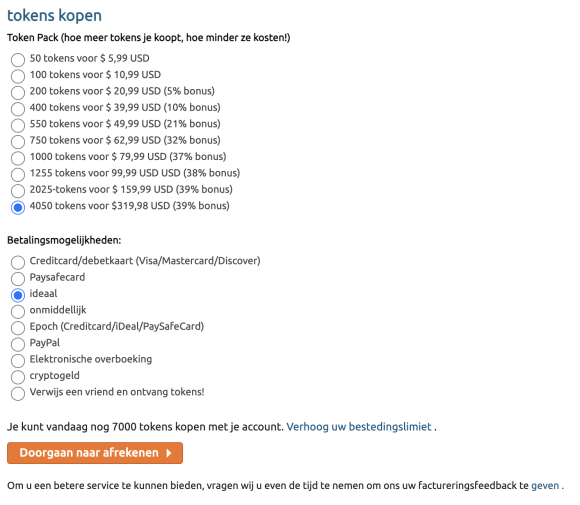Viewport: 580px width, 505px height.
Task: Click the Doorgaan naar afrekenen button
Action: pos(95,453)
